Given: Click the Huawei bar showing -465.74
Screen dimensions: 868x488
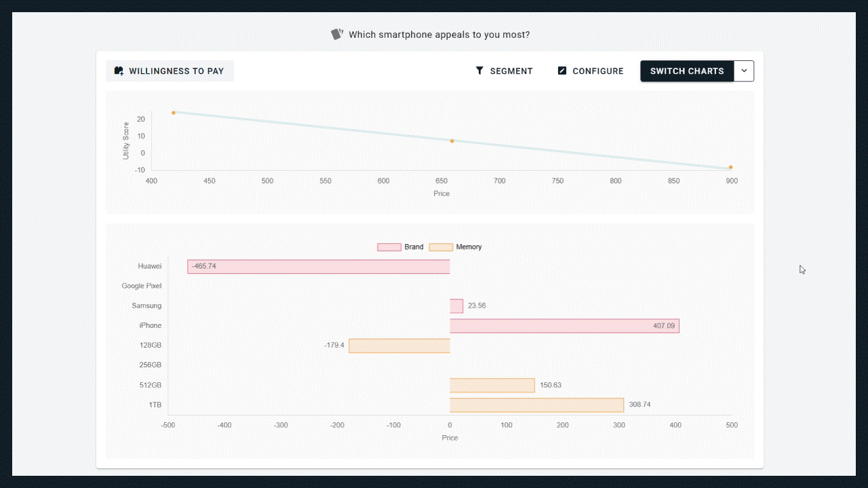Looking at the screenshot, I should (319, 266).
